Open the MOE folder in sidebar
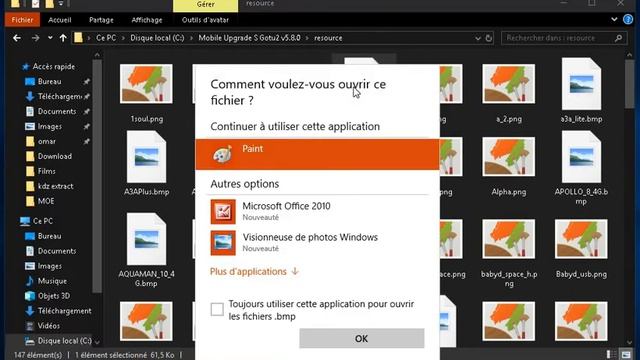Viewport: 640px width, 360px height. pyautogui.click(x=45, y=201)
